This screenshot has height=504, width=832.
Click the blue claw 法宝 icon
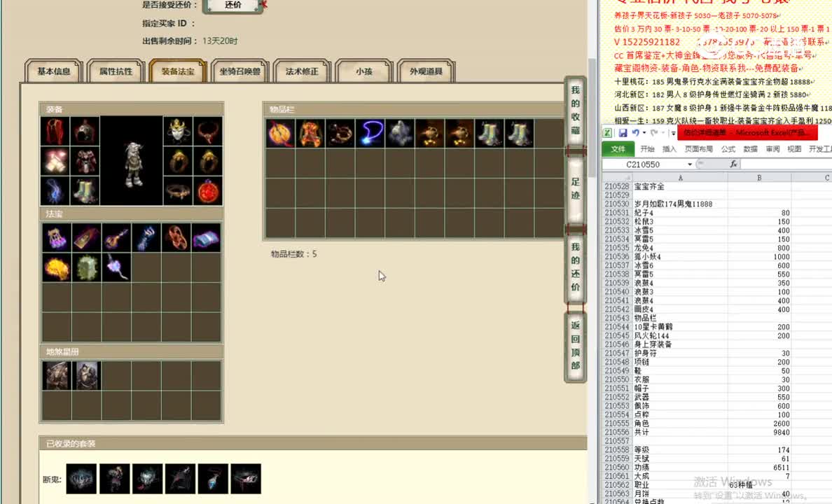pyautogui.click(x=146, y=238)
